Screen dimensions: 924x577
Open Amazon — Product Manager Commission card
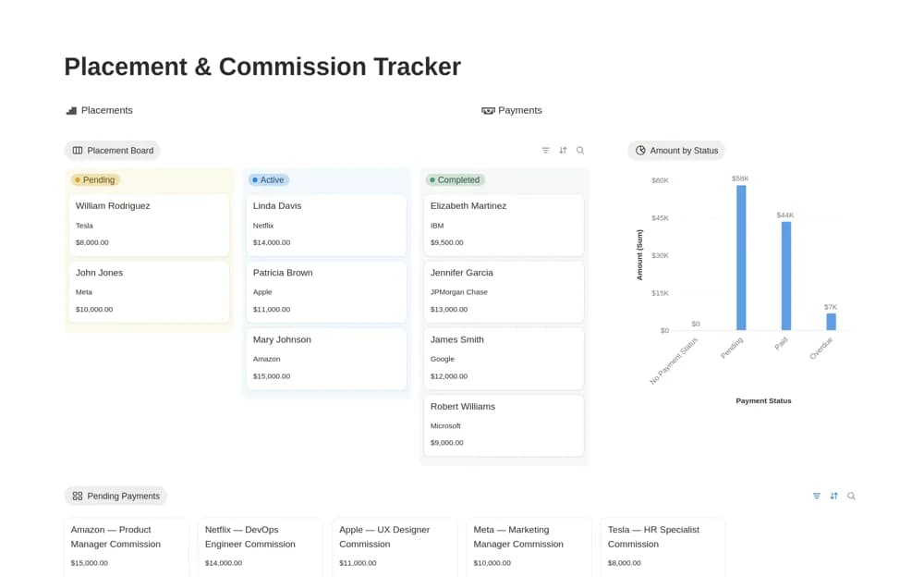coord(127,547)
